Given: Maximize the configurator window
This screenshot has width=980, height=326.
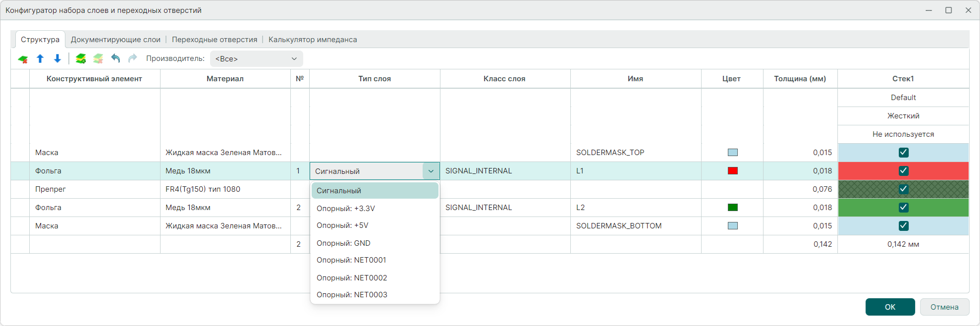Looking at the screenshot, I should [x=948, y=10].
